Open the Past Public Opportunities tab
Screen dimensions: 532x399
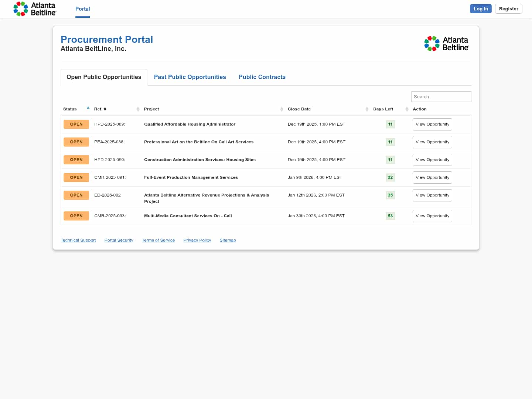coord(190,77)
